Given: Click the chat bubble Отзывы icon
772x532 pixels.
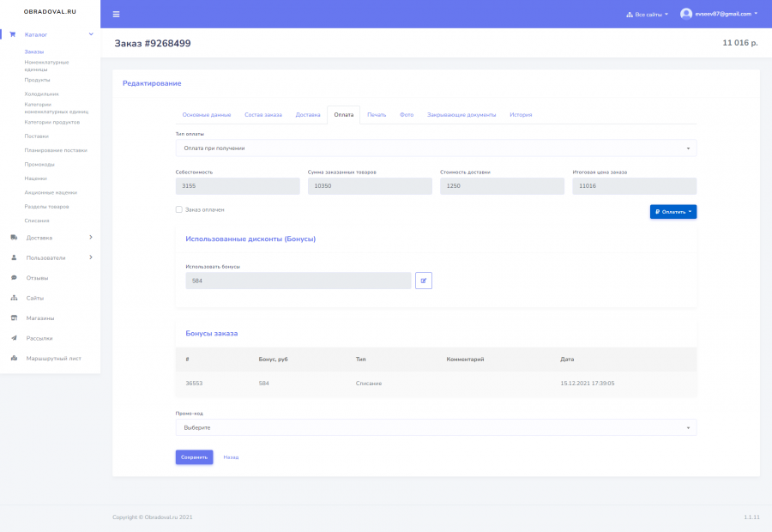Looking at the screenshot, I should [14, 278].
